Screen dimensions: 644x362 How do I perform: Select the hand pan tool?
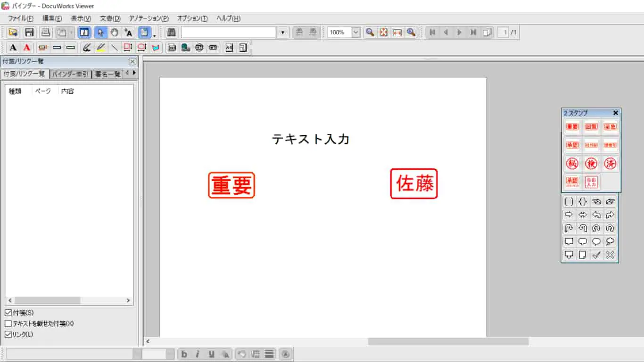(x=114, y=33)
